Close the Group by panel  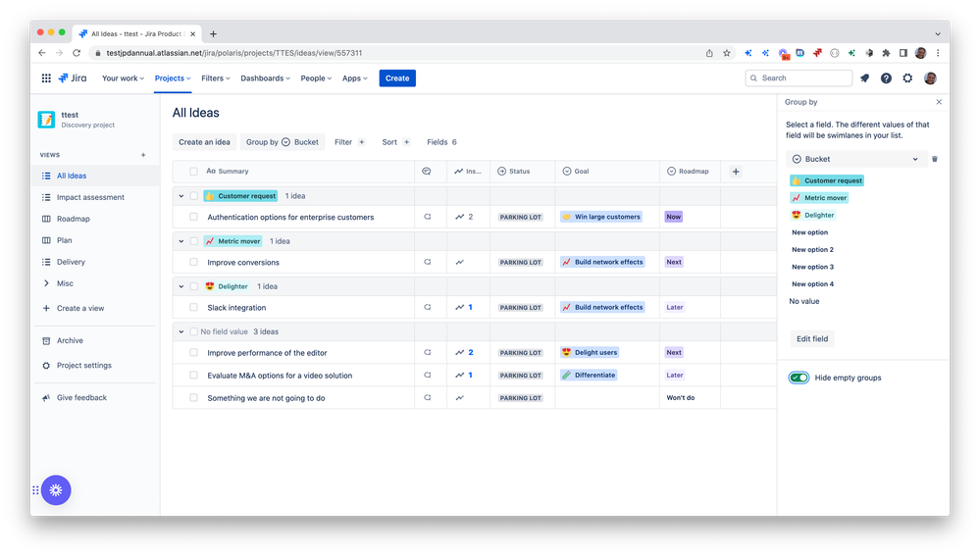[x=939, y=102]
